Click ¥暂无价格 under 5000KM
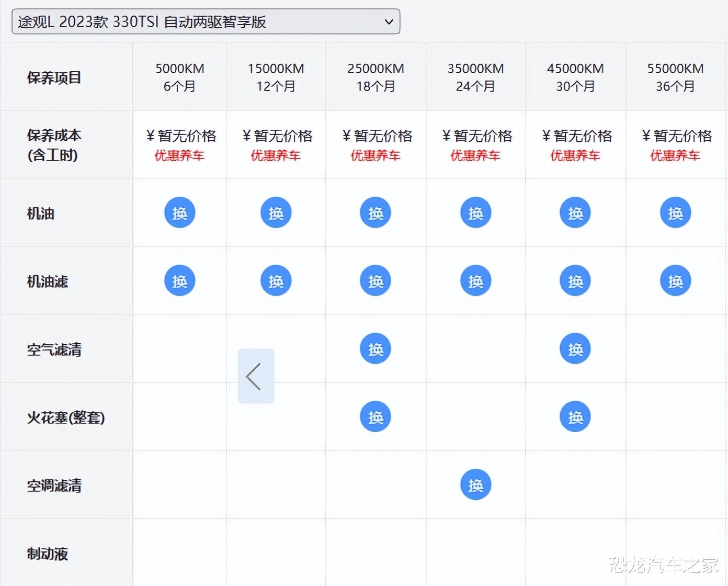Screen dimensions: 728x586 pyautogui.click(x=181, y=136)
